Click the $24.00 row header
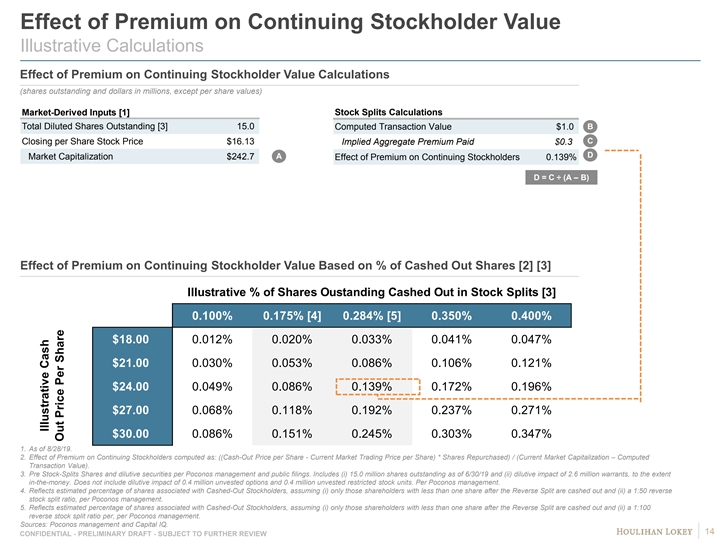 (131, 387)
